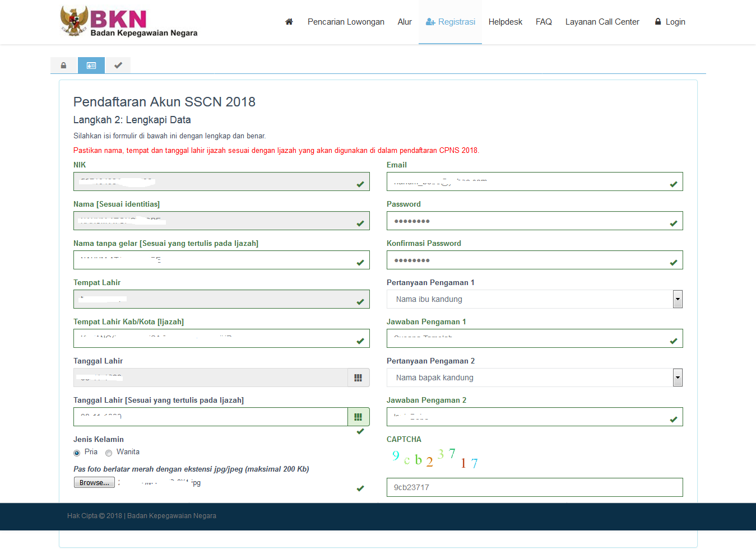Click calendar icon beside disabled Tanggal Lahir

pos(358,378)
